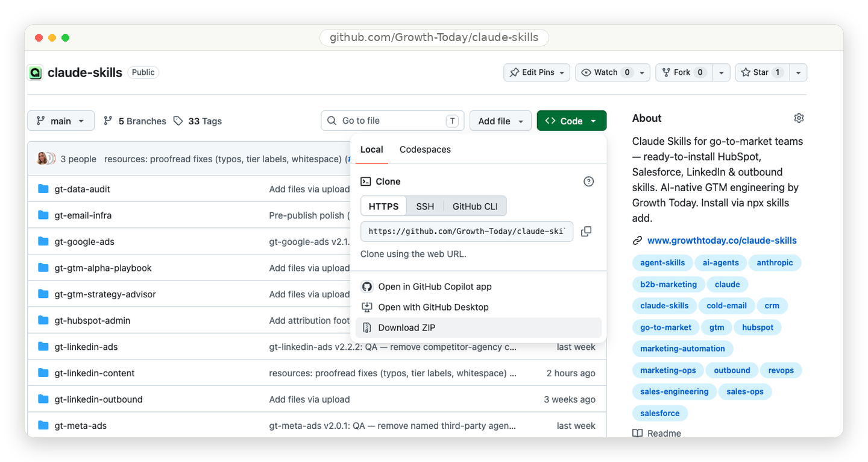Open the gt-meta-ads commit message
The height and width of the screenshot is (462, 868).
pyautogui.click(x=392, y=426)
